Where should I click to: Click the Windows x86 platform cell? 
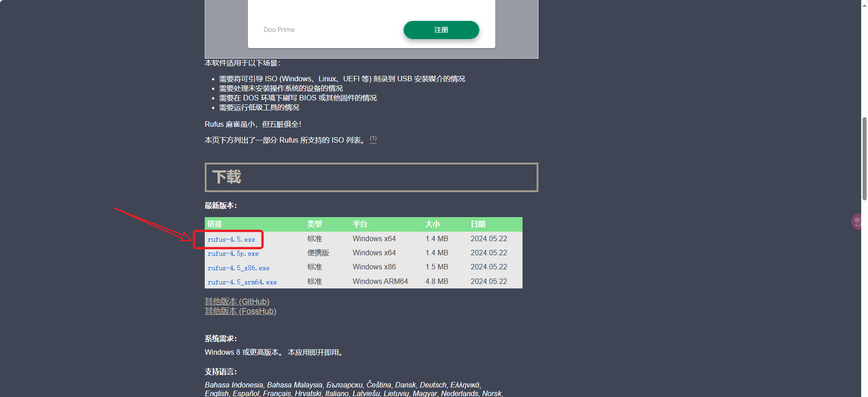coord(374,267)
